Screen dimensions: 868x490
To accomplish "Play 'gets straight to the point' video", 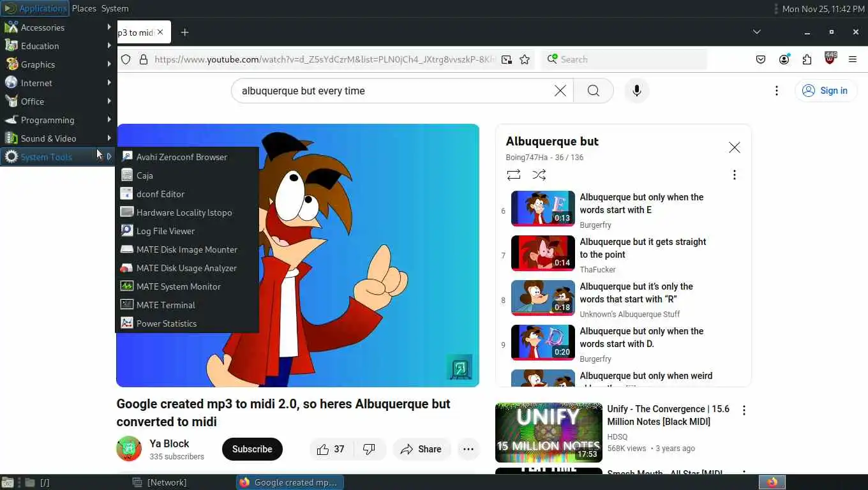I will point(543,253).
